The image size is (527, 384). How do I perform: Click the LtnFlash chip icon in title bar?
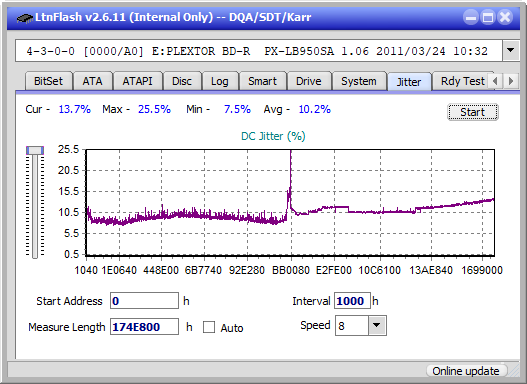pos(25,17)
